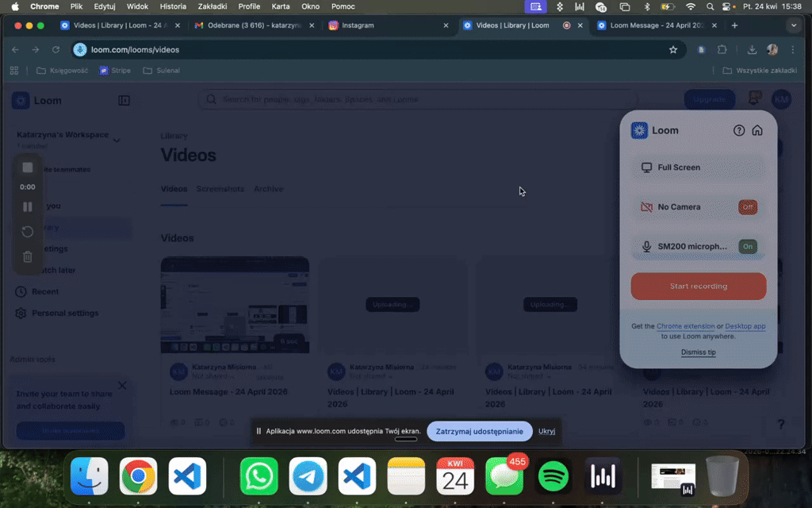The image size is (812, 508).
Task: Open Spotlight search in the menu bar
Action: (x=710, y=6)
